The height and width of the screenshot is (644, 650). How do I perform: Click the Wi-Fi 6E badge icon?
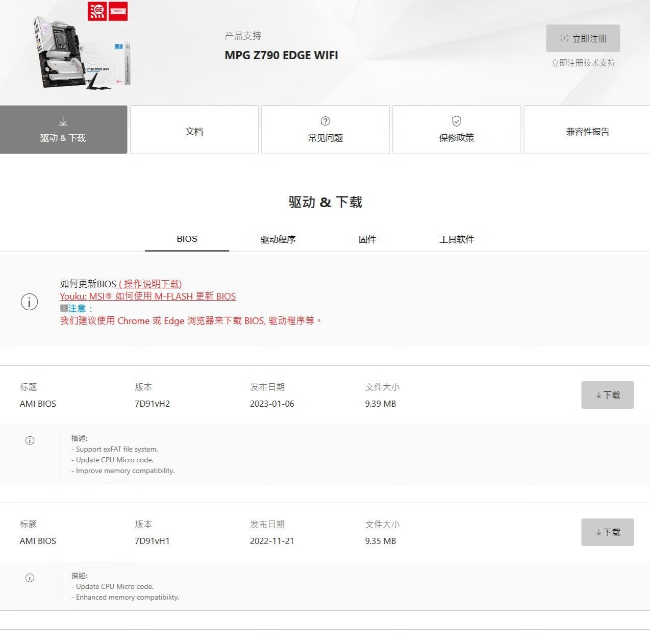(97, 11)
